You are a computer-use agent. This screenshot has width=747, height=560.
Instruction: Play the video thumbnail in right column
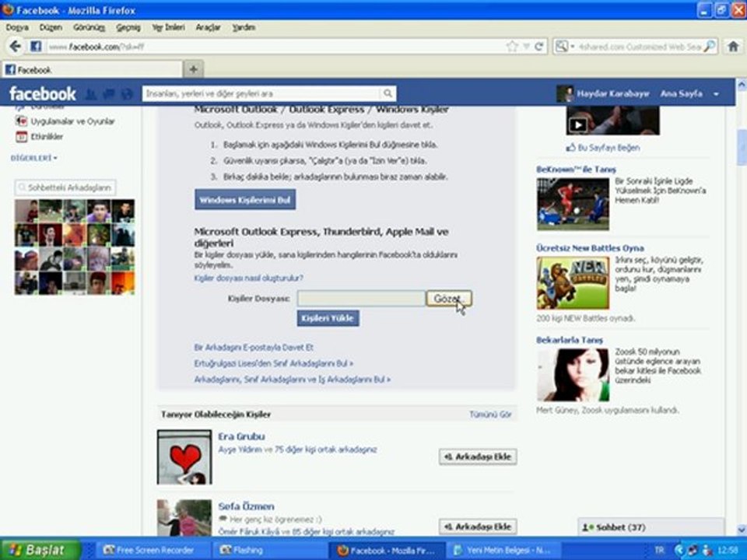point(613,121)
